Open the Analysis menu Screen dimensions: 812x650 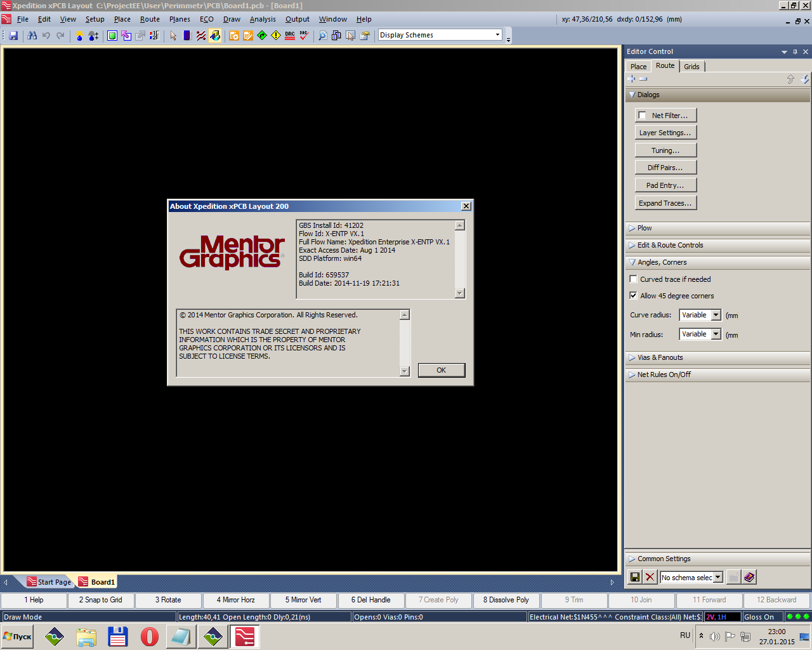click(x=263, y=19)
